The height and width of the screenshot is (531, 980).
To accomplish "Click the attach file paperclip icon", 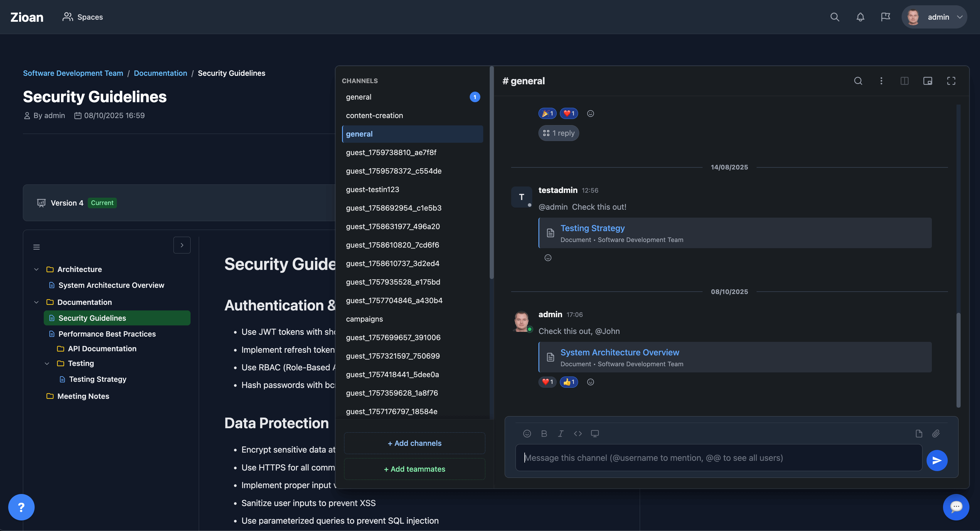I will pyautogui.click(x=936, y=433).
